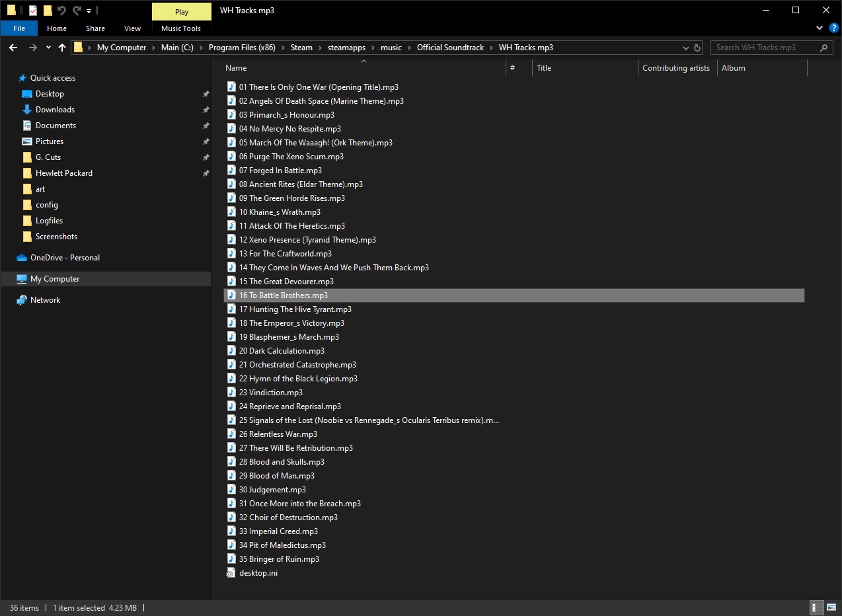Viewport: 842px width, 616px height.
Task: Select '08 Ancient Rites (Eldar Theme).mp3'
Action: (301, 184)
